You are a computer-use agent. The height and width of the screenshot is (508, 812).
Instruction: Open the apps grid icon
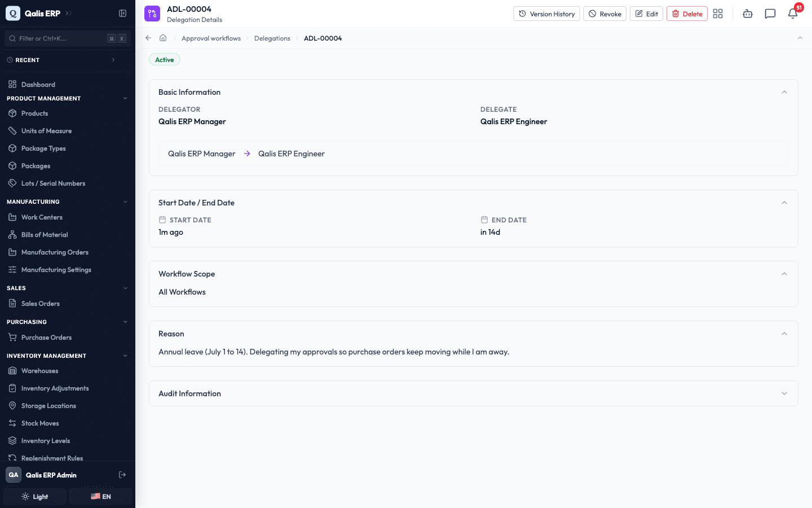(718, 14)
